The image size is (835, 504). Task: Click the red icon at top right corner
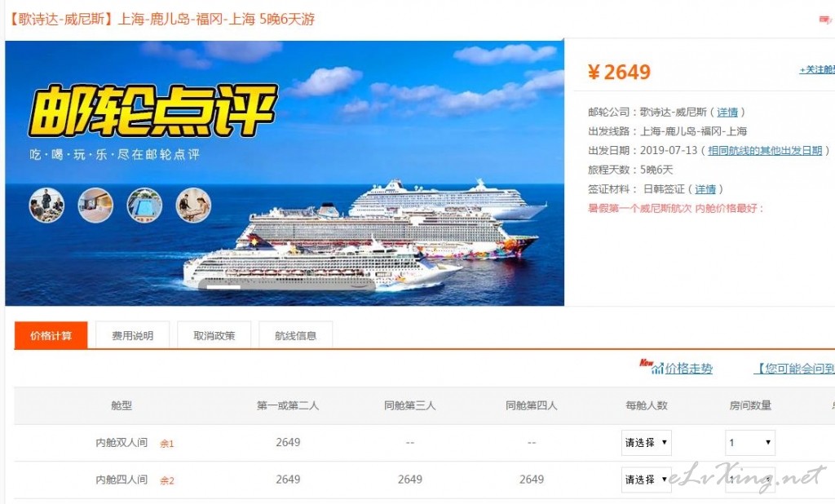click(x=825, y=20)
